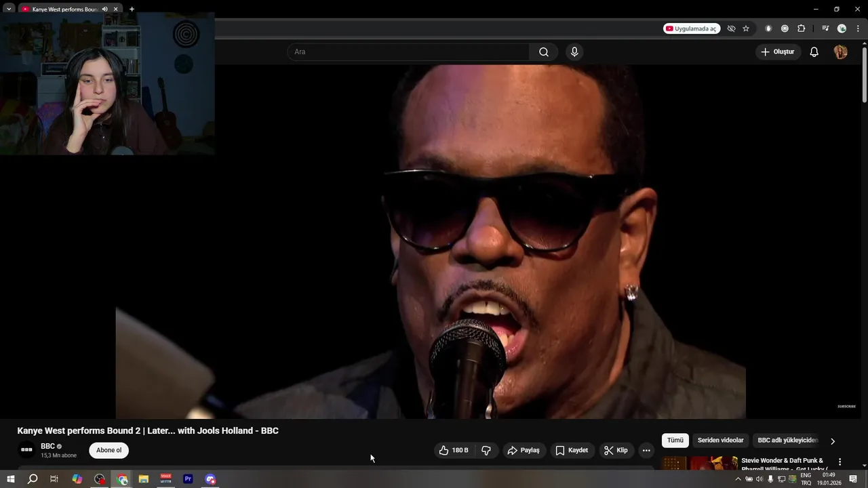
Task: Open the Chrome extensions puzzle icon
Action: 802,28
